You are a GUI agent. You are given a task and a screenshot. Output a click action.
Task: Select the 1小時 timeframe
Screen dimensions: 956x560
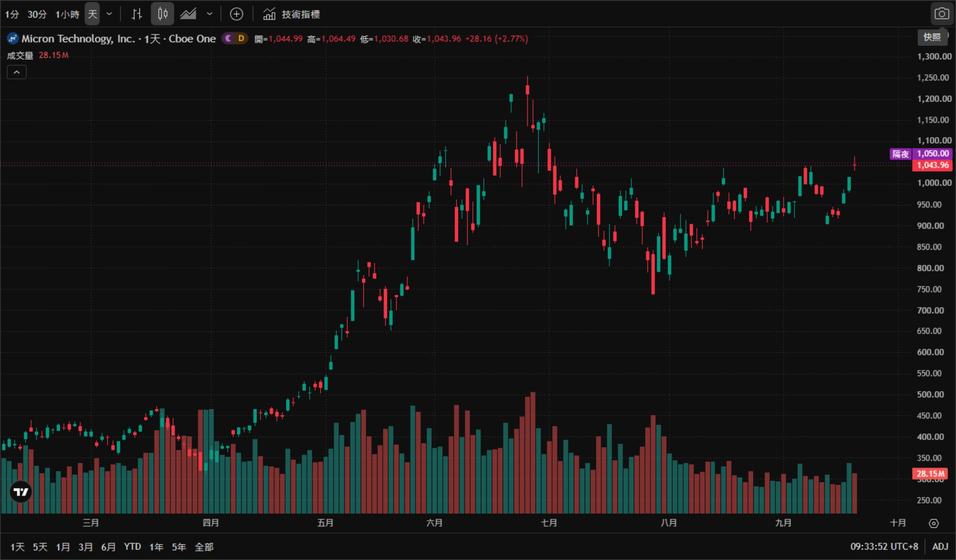(68, 14)
